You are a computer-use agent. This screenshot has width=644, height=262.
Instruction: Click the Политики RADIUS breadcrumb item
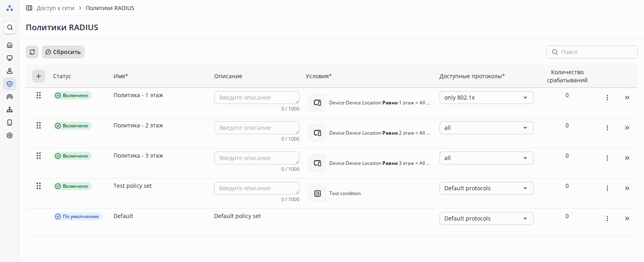click(110, 8)
